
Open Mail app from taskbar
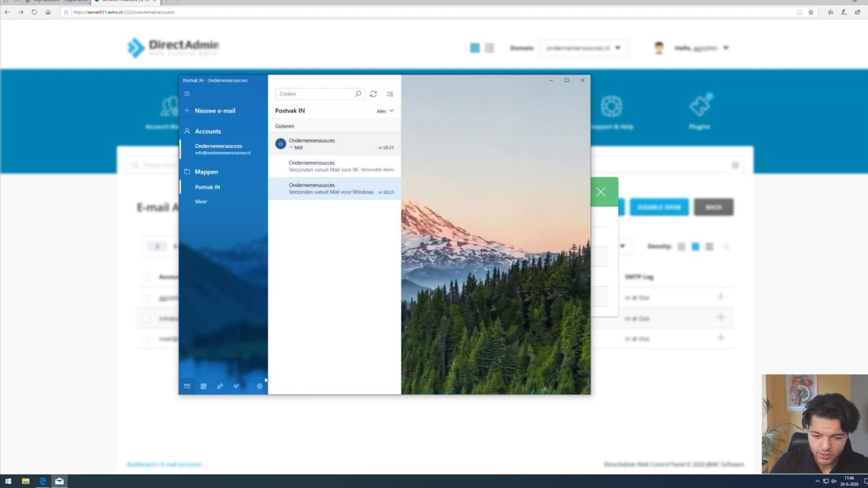[x=59, y=481]
